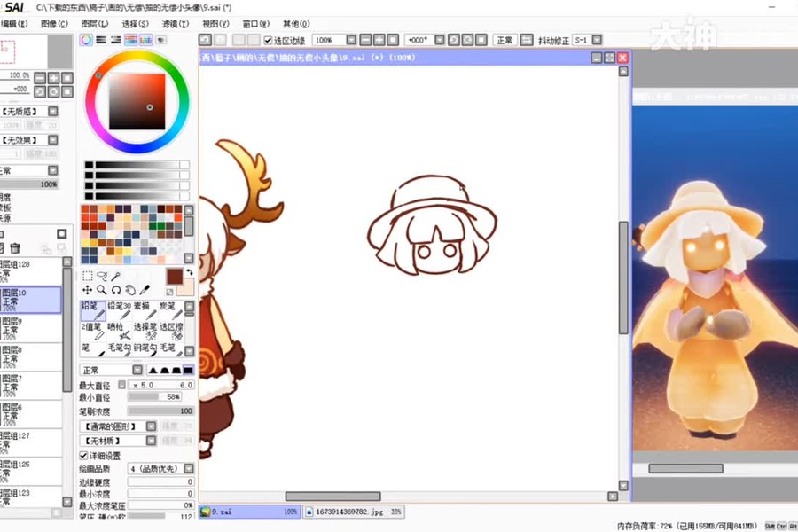
Task: Toggle the RGB slider panel icon
Action: coord(101,40)
